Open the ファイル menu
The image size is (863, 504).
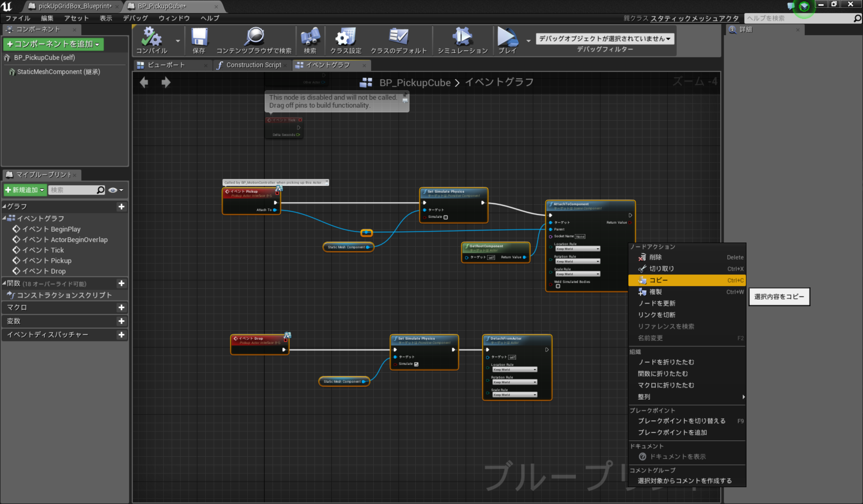(x=18, y=18)
